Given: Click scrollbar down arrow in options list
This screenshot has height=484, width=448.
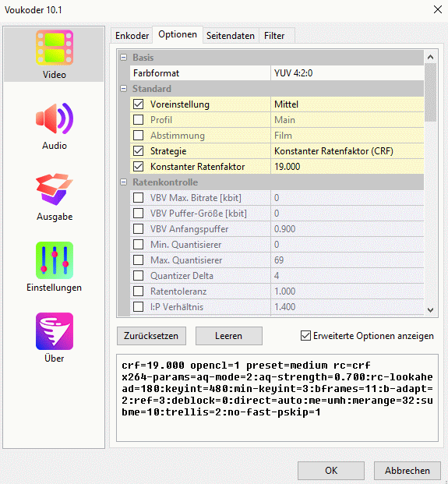Looking at the screenshot, I should (430, 309).
